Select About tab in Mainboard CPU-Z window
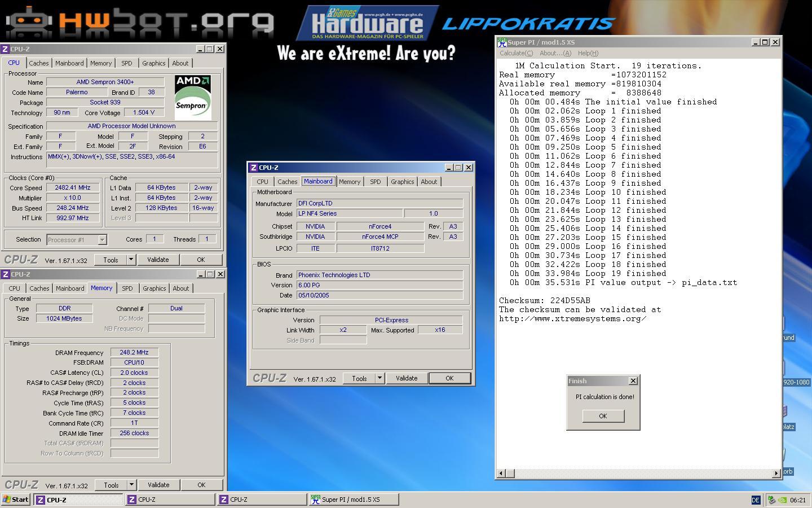Image resolution: width=812 pixels, height=508 pixels. (x=429, y=182)
